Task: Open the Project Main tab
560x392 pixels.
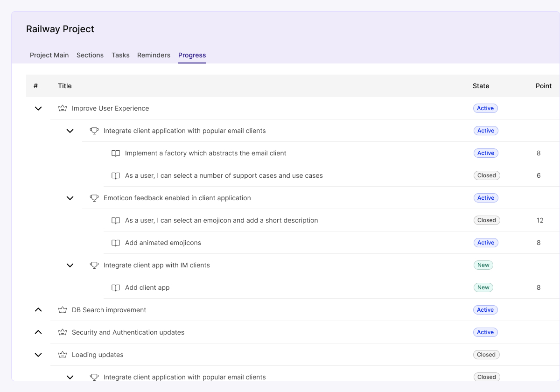Action: [x=49, y=55]
